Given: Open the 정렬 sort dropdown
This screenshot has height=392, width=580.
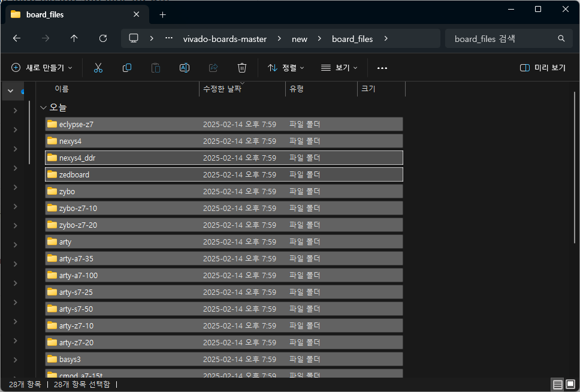Looking at the screenshot, I should click(286, 68).
